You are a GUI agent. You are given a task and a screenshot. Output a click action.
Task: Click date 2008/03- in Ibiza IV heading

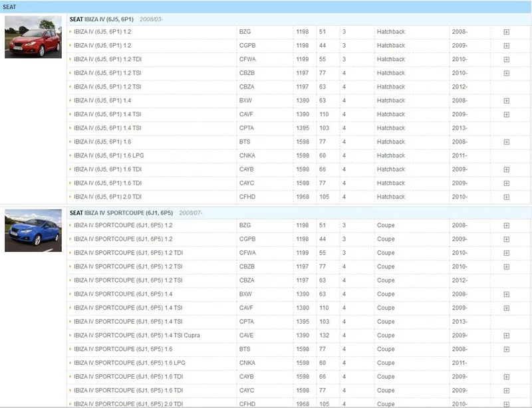point(152,19)
